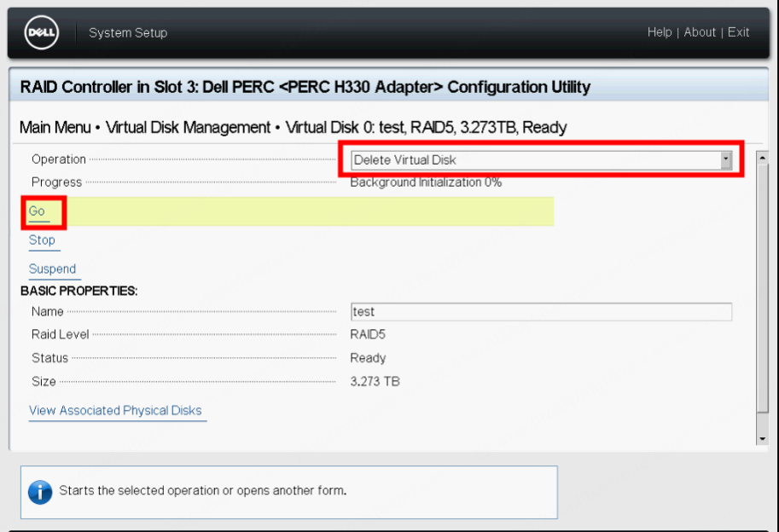
Task: Click Go to start the operation
Action: (x=37, y=211)
